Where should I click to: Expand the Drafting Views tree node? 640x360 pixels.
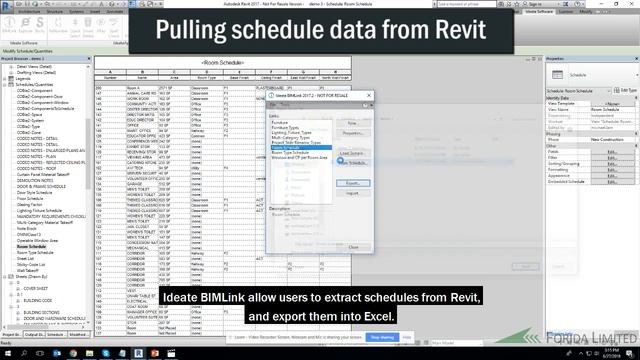click(x=11, y=72)
